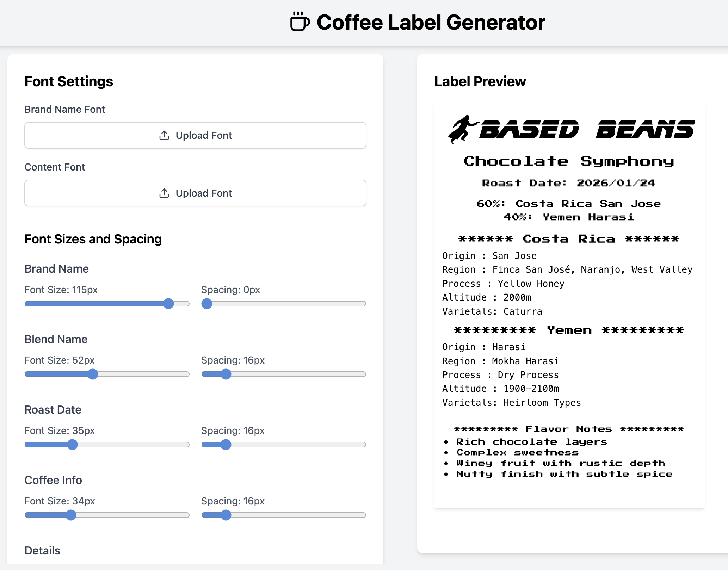
Task: Select the Coffee Info font size slider
Action: [x=71, y=515]
